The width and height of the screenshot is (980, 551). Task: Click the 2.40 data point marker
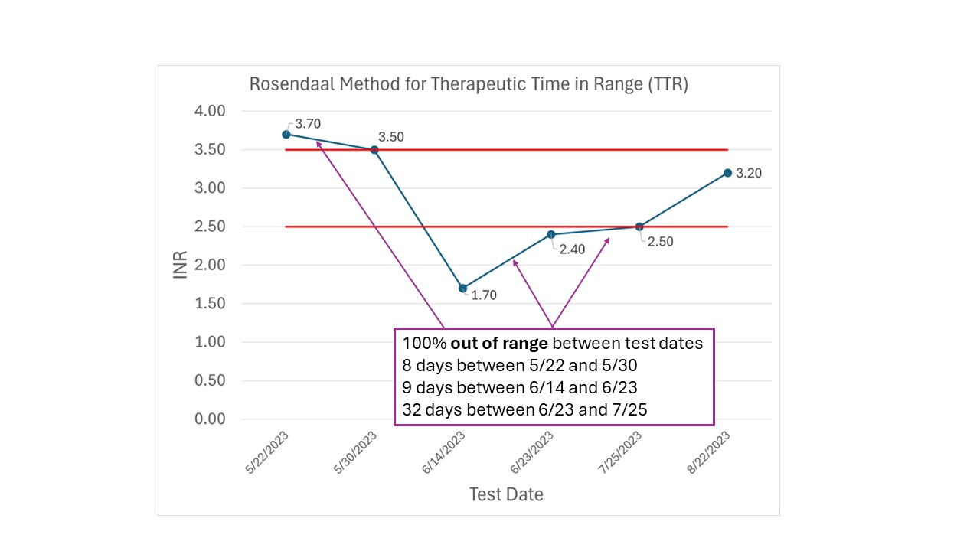pos(551,234)
